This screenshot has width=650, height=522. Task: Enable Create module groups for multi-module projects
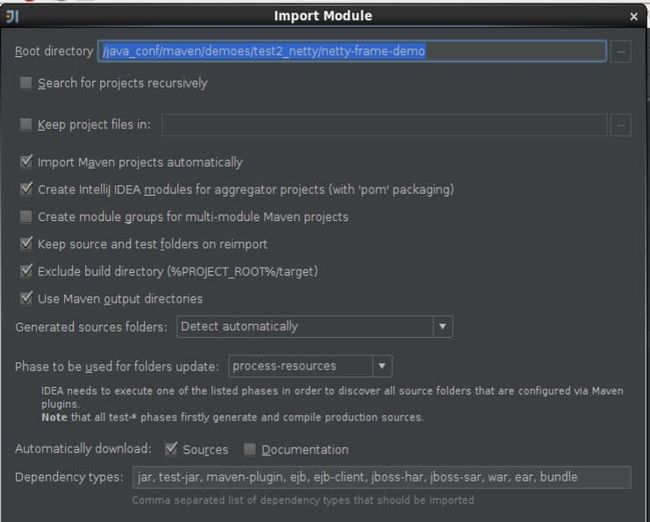click(26, 216)
